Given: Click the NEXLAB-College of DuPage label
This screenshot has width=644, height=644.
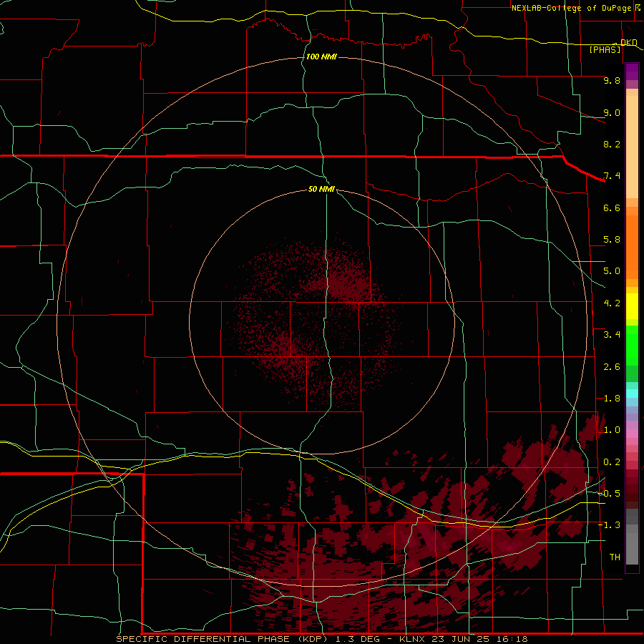Looking at the screenshot, I should point(571,8).
